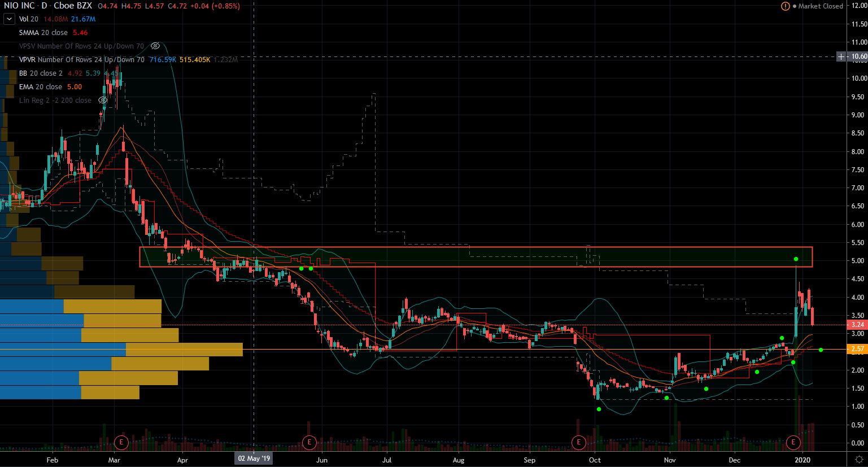The width and height of the screenshot is (868, 467).
Task: Select the VPVR Number Of Rows indicator
Action: coord(82,60)
